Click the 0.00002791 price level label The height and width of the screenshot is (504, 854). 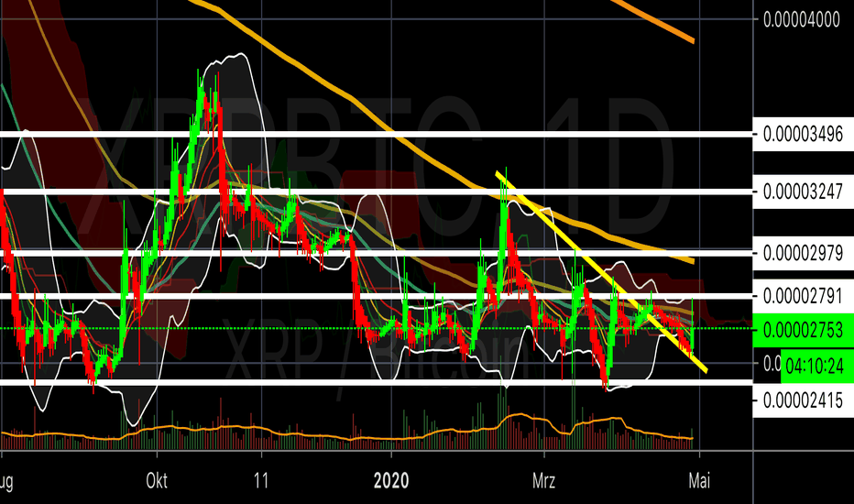804,296
